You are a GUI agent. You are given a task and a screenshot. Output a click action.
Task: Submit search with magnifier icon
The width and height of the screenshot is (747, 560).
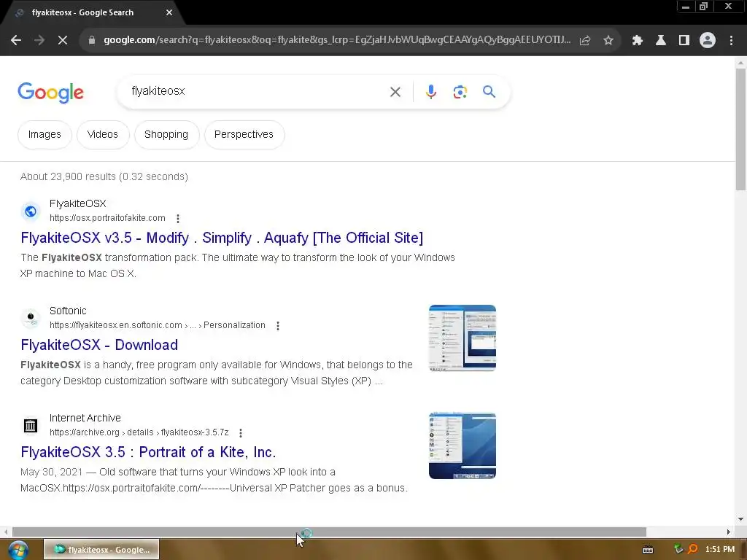coord(489,91)
